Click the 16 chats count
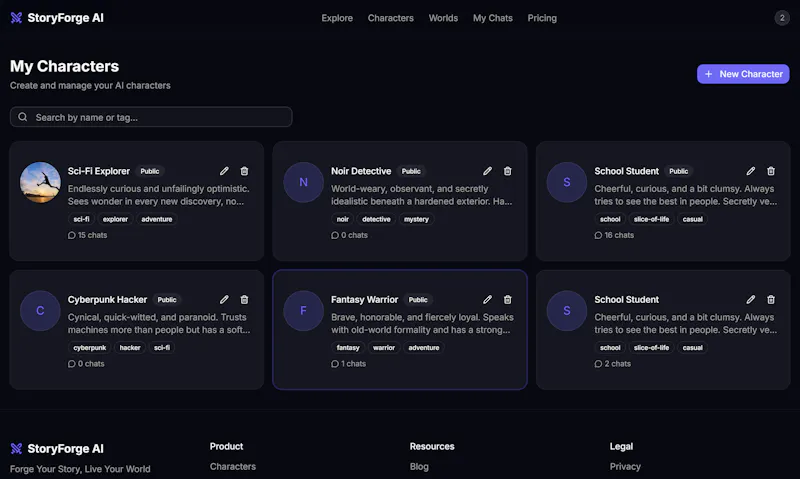The image size is (800, 479). 619,235
